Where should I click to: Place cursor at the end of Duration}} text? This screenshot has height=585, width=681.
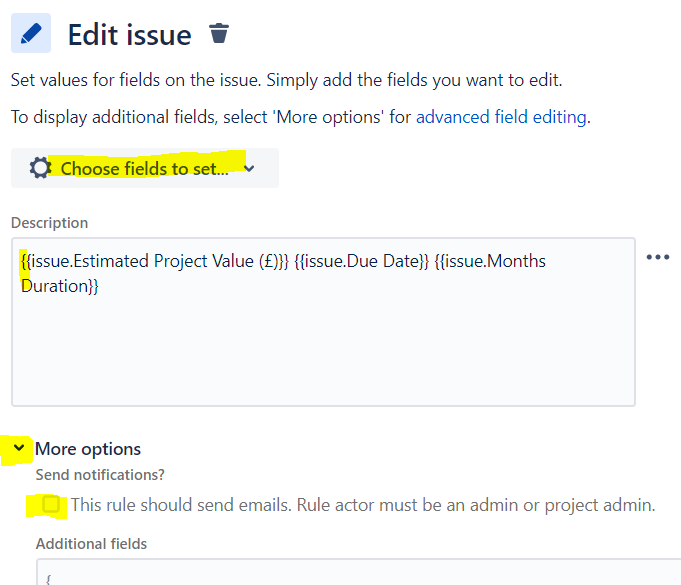pos(99,286)
